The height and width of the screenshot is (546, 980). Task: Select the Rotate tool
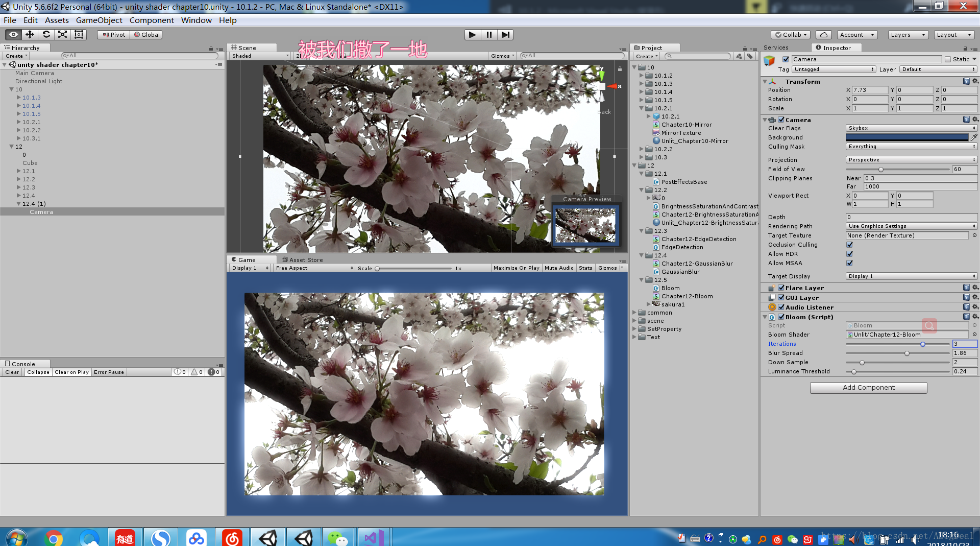tap(46, 34)
